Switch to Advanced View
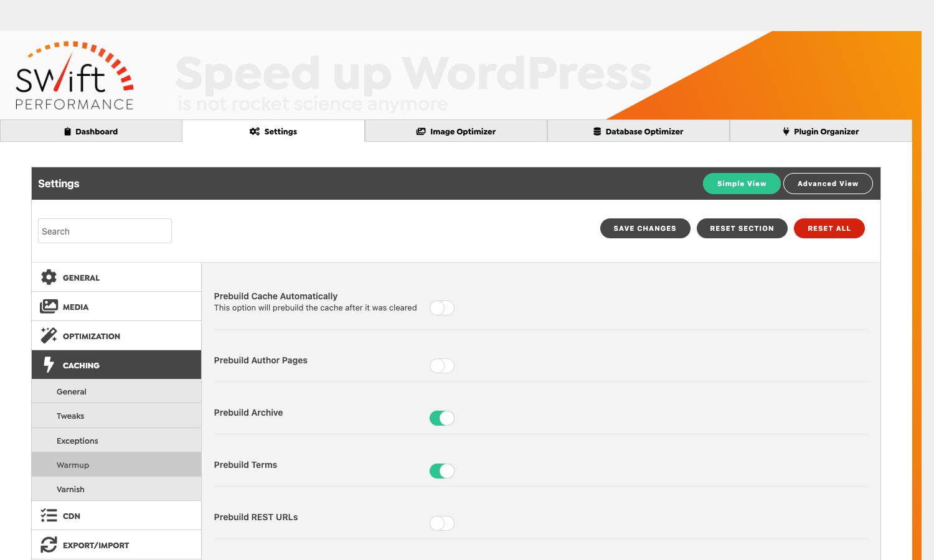This screenshot has width=934, height=560. tap(828, 184)
